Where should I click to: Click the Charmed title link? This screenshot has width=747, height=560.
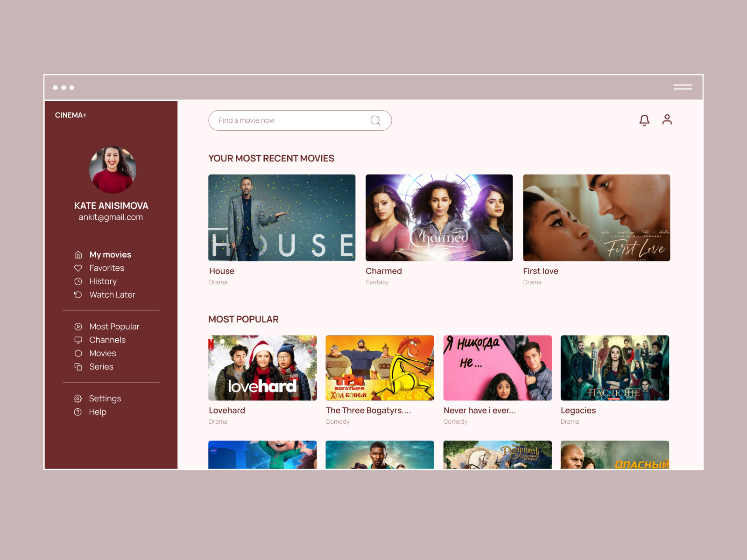pos(384,271)
